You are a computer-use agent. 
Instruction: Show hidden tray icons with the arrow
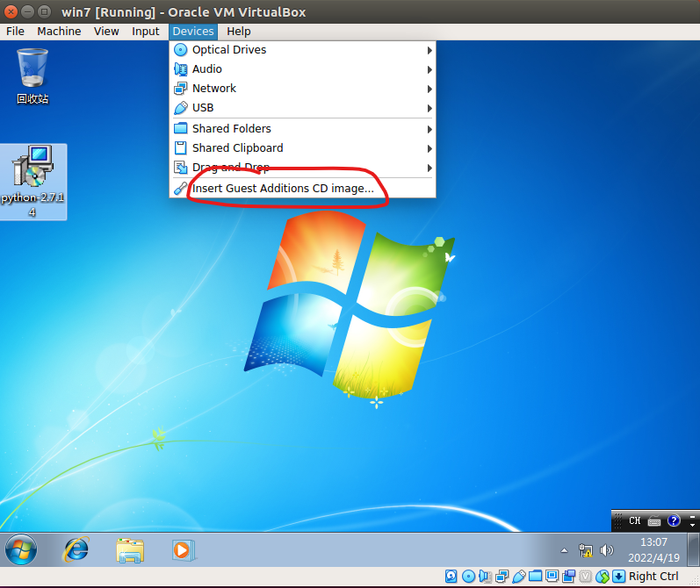[x=565, y=550]
